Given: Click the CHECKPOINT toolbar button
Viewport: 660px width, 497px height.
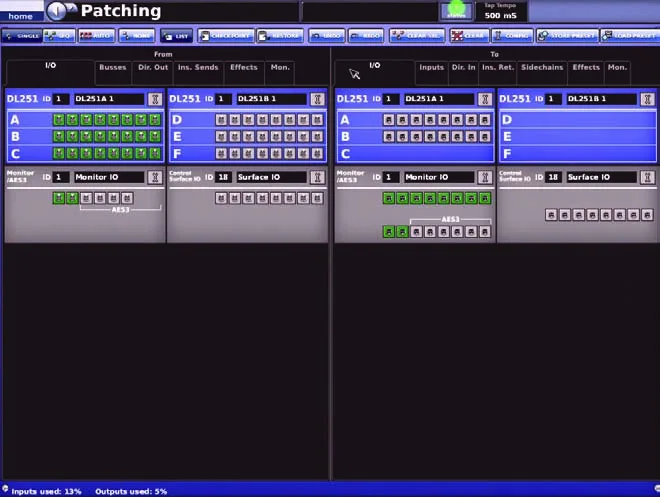Looking at the screenshot, I should coord(226,36).
